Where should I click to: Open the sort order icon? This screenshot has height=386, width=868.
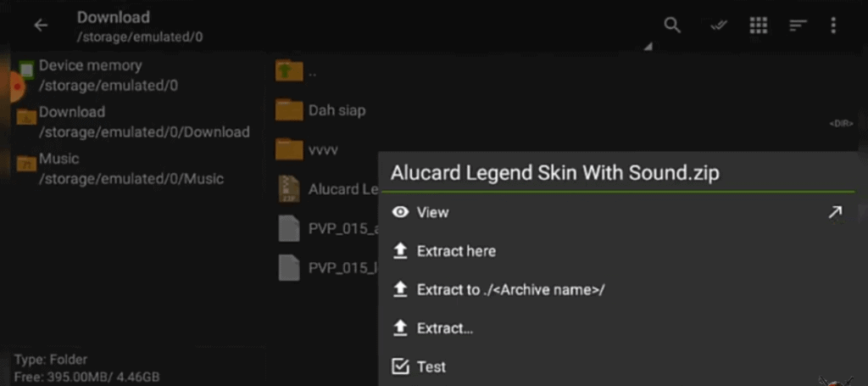pyautogui.click(x=798, y=25)
